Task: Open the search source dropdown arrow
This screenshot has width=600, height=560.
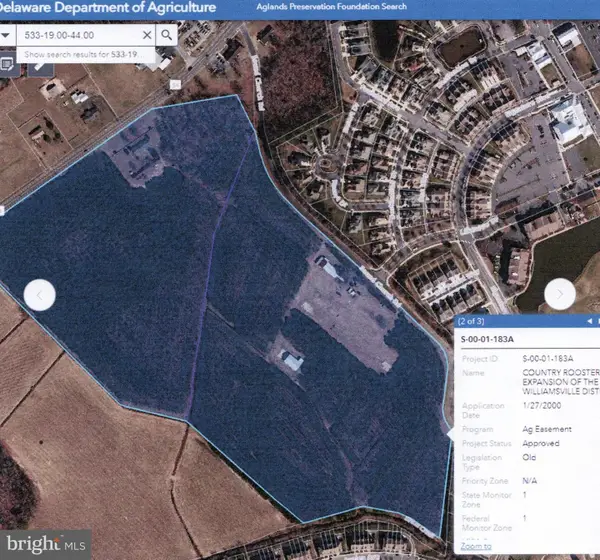Action: point(7,34)
